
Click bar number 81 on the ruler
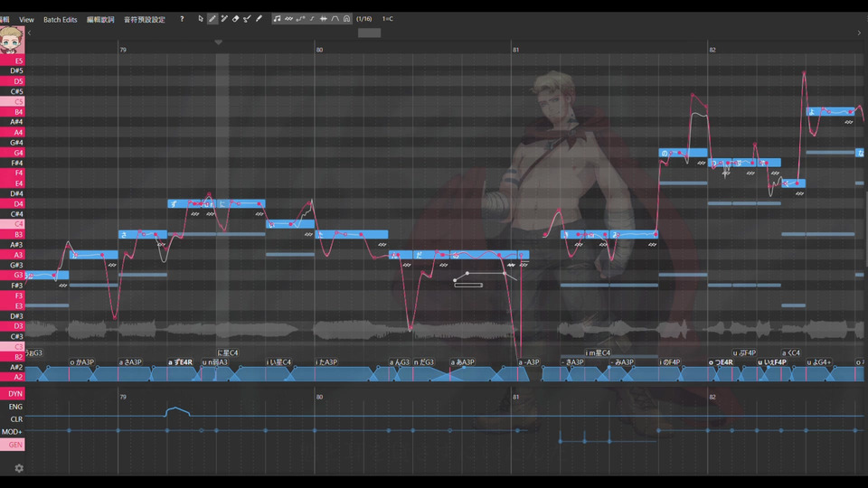tap(516, 50)
